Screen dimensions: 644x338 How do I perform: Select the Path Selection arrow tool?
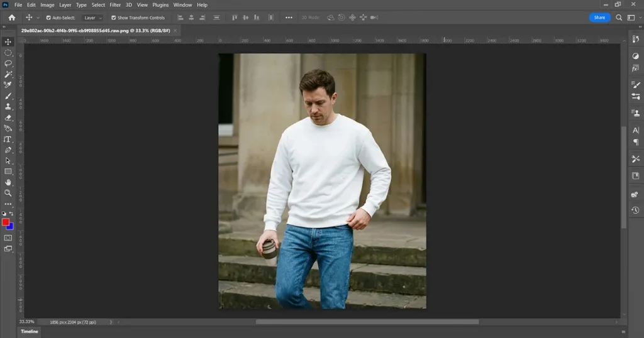[x=8, y=161]
